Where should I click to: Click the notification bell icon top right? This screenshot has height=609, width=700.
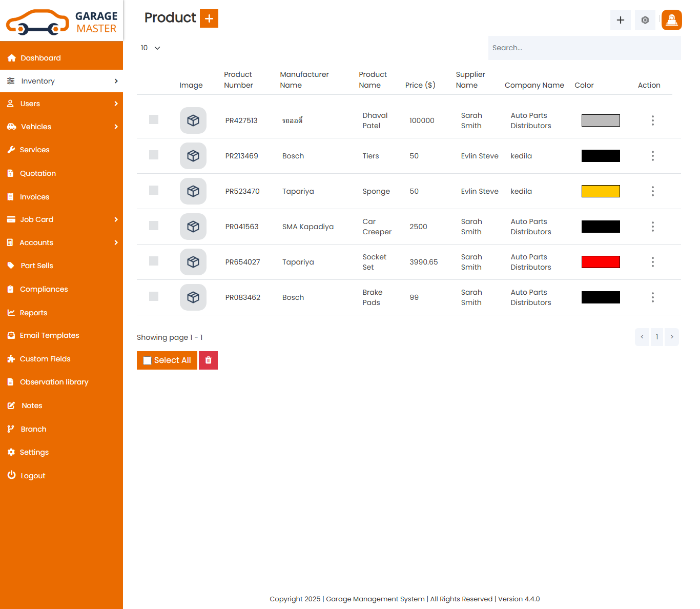671,20
